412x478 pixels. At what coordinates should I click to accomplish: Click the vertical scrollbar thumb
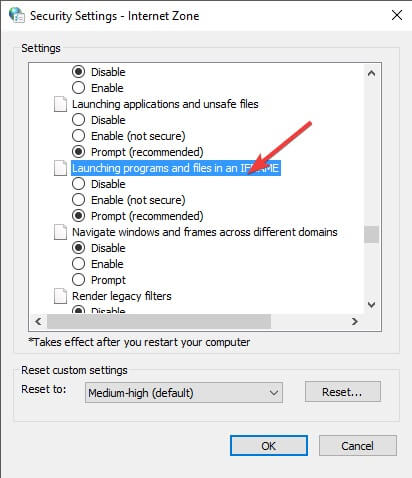pyautogui.click(x=371, y=235)
